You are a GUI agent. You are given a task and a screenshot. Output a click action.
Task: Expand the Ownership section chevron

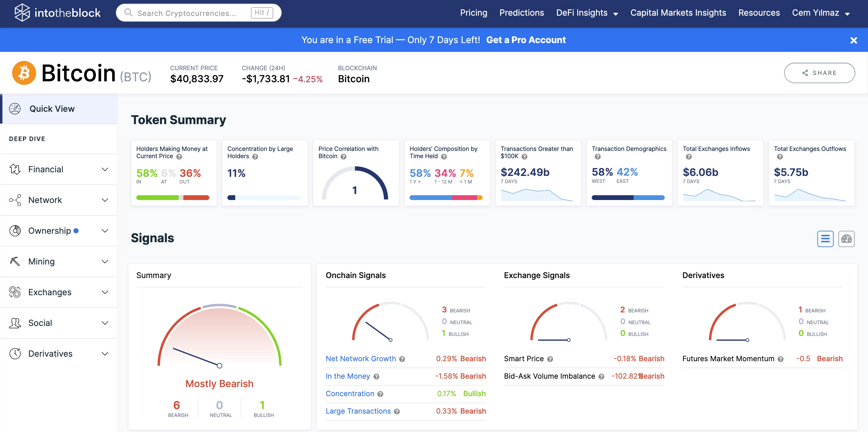(x=105, y=231)
